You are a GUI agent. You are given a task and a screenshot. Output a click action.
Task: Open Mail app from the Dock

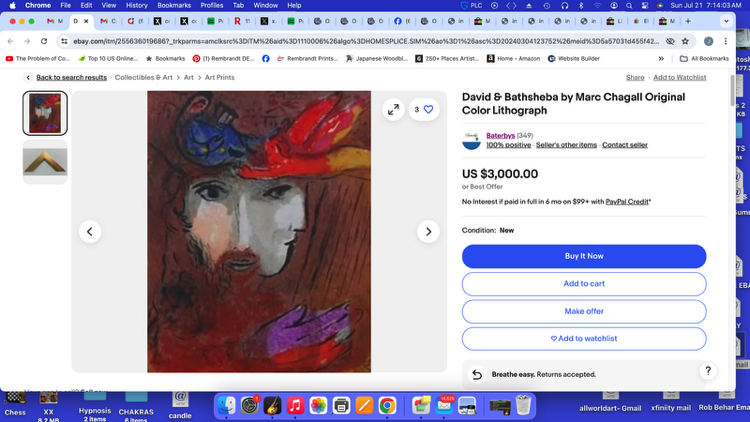pyautogui.click(x=444, y=406)
